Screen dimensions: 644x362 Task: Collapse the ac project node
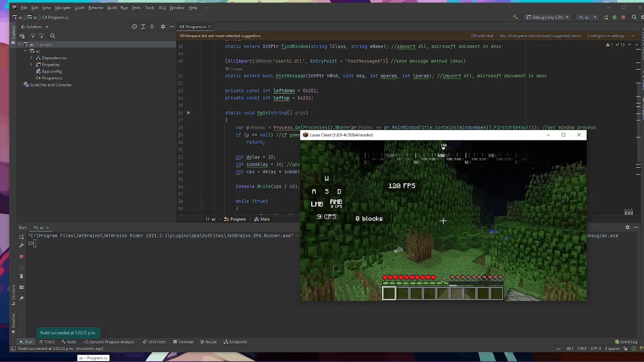point(25,51)
